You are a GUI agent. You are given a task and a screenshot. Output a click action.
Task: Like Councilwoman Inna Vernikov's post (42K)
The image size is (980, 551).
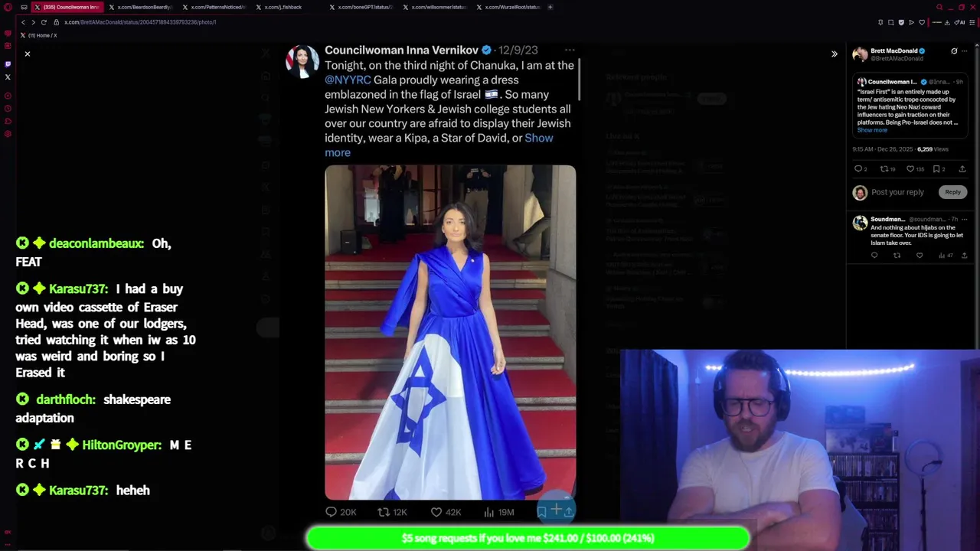click(x=443, y=512)
